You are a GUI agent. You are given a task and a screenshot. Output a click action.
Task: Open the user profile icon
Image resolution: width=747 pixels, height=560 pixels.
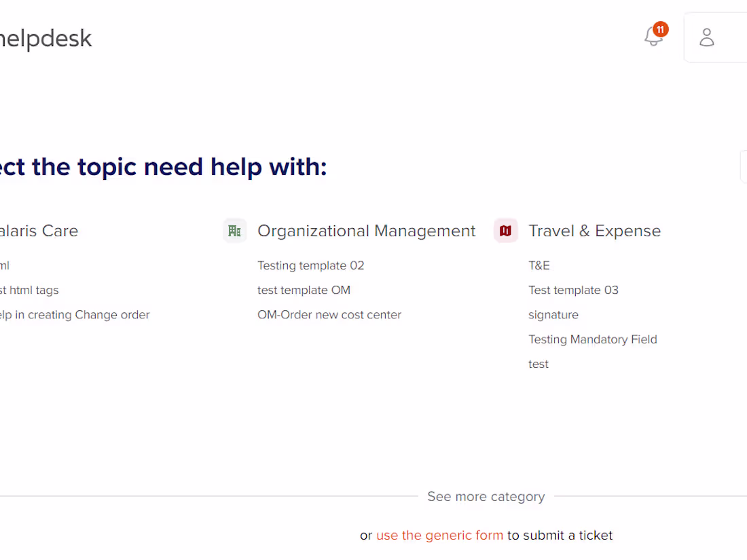(706, 37)
